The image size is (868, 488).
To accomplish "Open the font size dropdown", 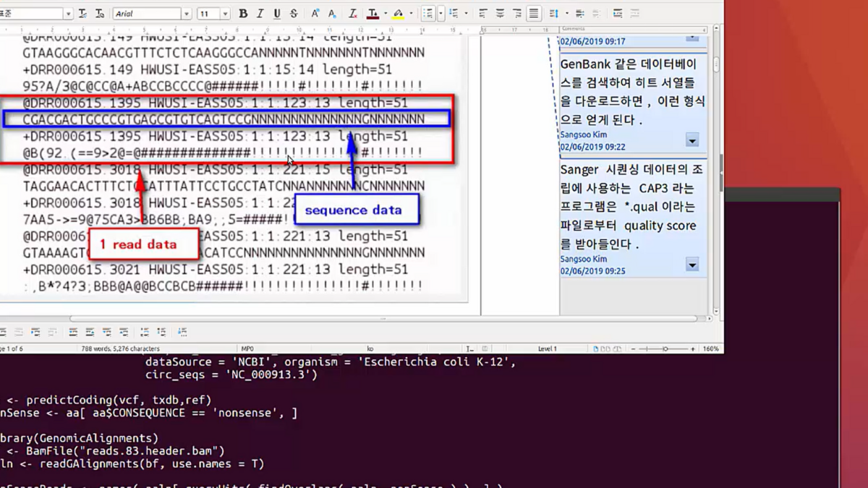I will (x=225, y=14).
